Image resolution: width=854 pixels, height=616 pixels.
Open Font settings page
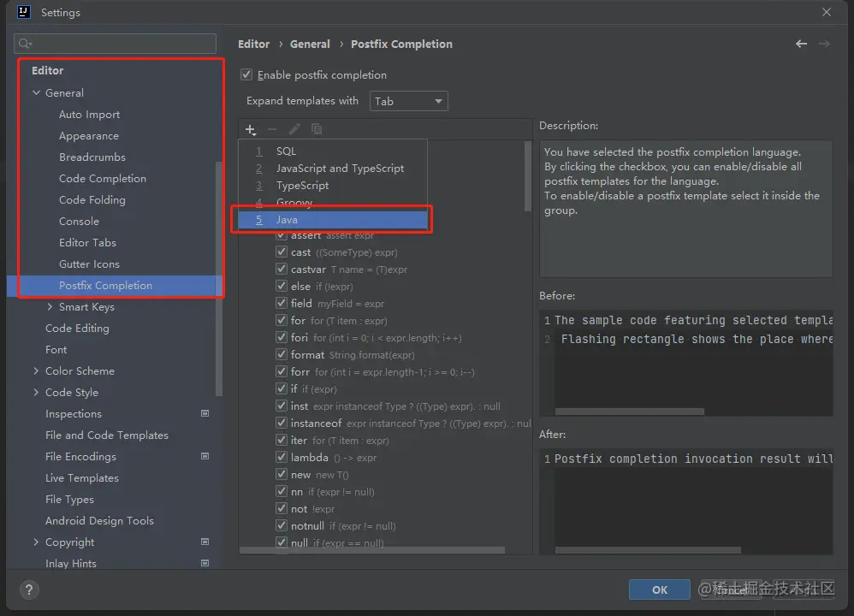56,350
